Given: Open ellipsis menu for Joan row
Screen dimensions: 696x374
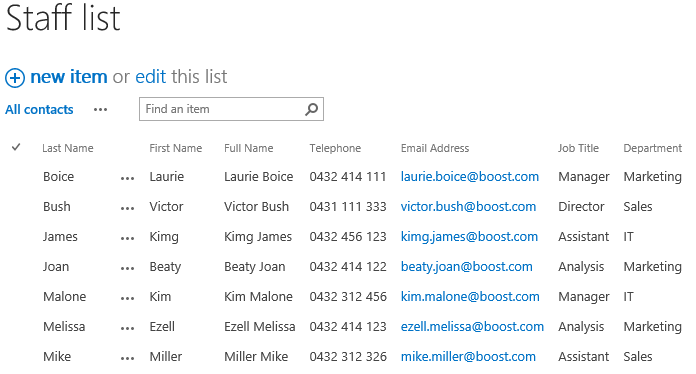Looking at the screenshot, I should (127, 268).
